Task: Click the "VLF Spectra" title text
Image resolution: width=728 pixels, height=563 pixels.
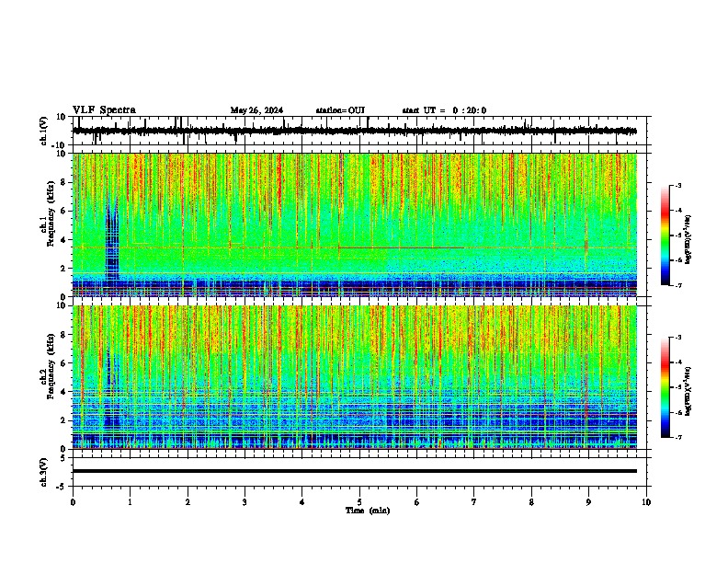Action: pyautogui.click(x=104, y=110)
